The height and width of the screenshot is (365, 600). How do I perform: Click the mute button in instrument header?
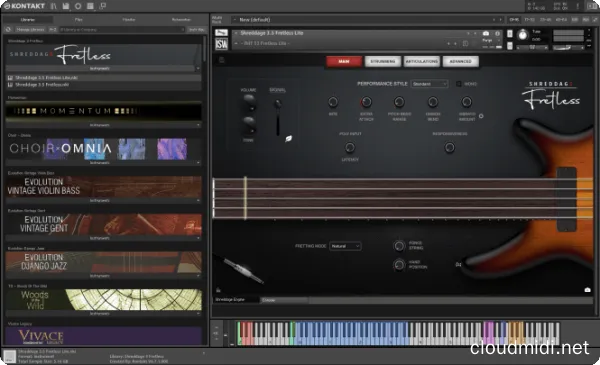click(x=510, y=46)
